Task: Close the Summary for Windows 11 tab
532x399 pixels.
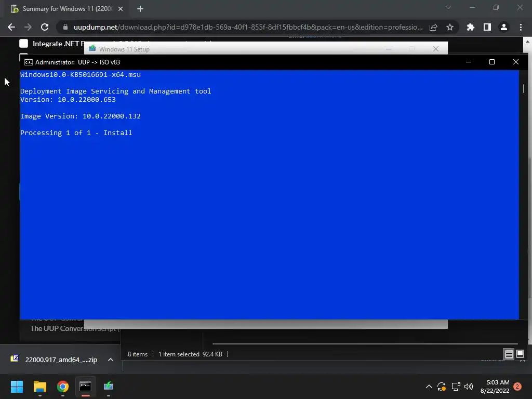Action: (121, 9)
